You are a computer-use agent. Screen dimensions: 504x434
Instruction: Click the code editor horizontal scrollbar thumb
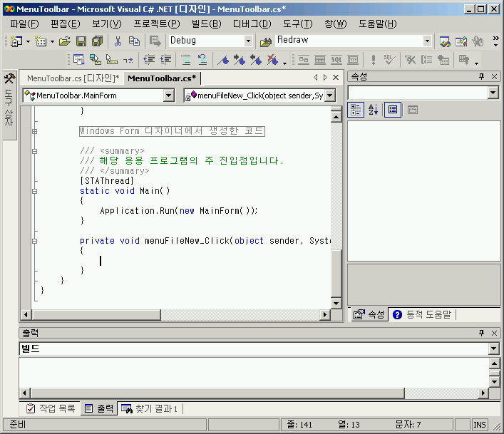pyautogui.click(x=96, y=314)
